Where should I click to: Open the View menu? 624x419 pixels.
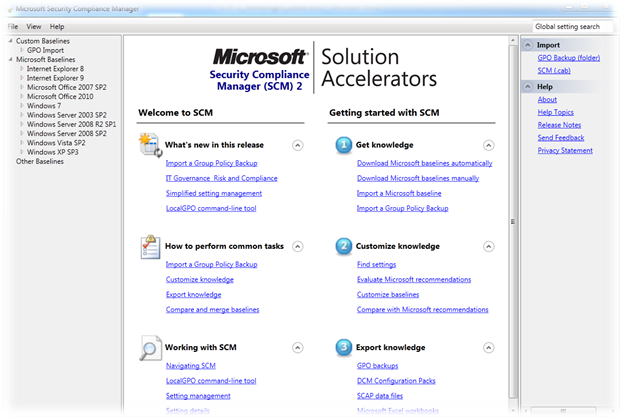click(34, 26)
